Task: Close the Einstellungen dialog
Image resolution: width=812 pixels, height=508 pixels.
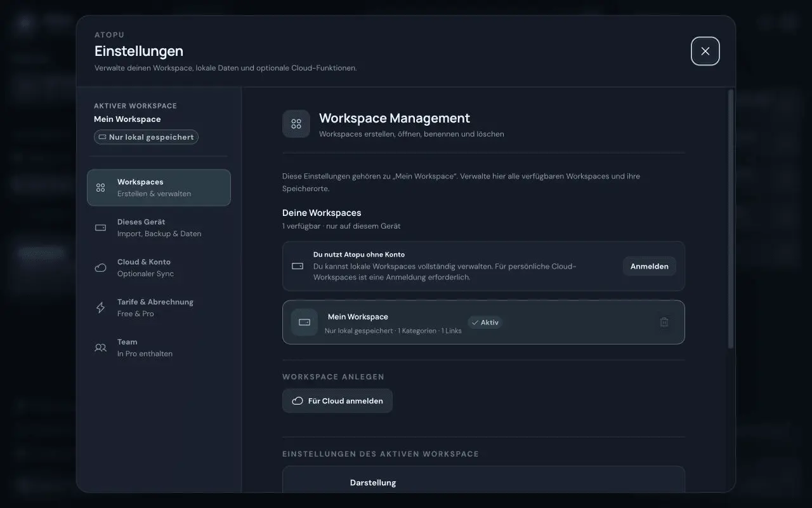Action: pyautogui.click(x=705, y=51)
